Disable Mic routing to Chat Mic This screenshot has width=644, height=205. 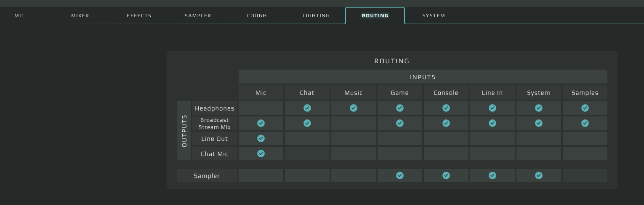(261, 154)
